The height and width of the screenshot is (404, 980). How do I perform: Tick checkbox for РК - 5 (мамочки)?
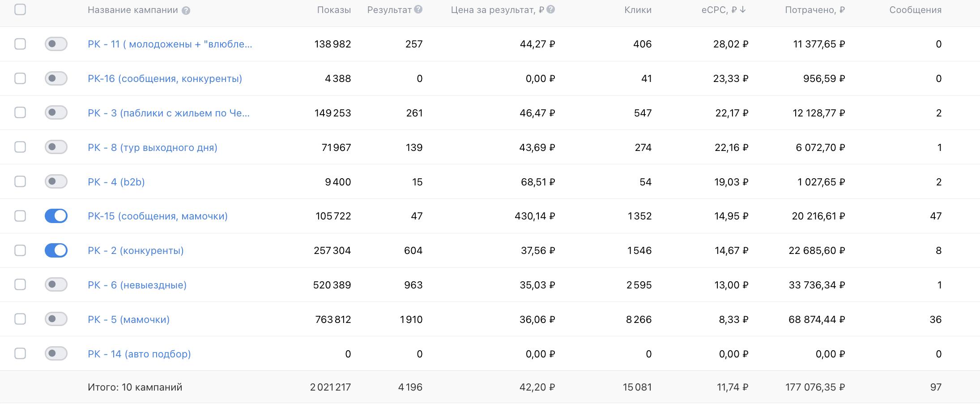pyautogui.click(x=20, y=319)
